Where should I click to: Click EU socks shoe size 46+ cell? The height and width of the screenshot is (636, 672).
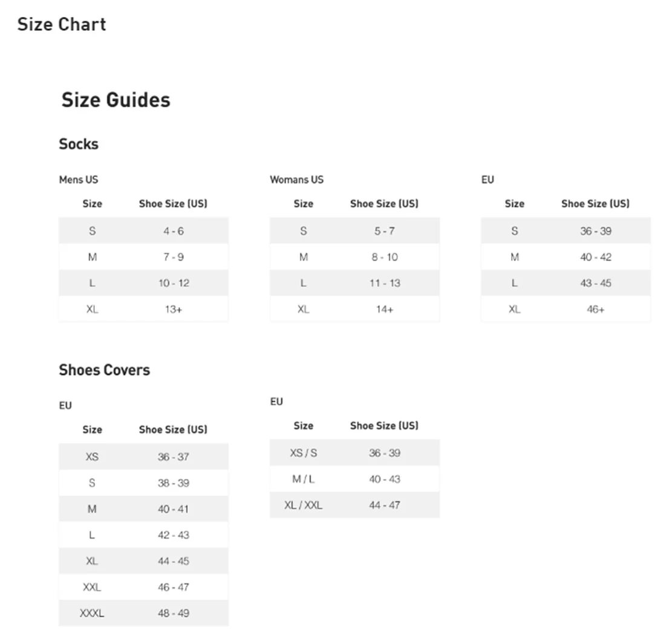(595, 309)
